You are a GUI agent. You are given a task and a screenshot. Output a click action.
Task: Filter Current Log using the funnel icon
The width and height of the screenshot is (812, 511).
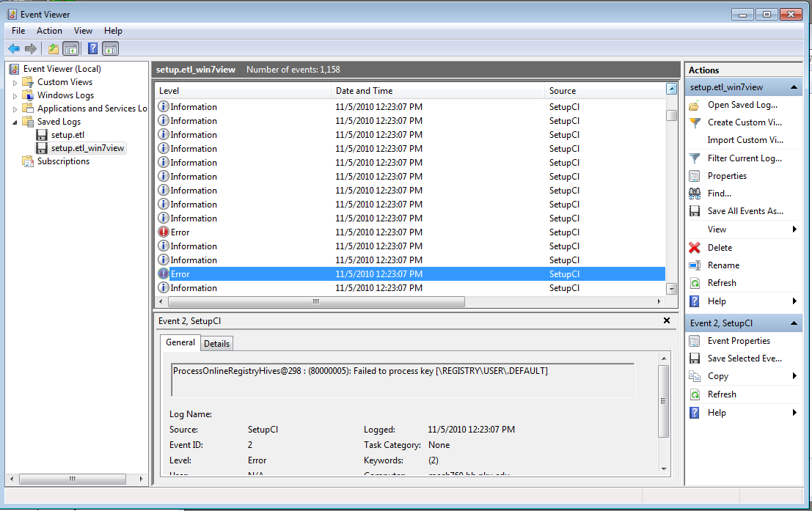694,158
